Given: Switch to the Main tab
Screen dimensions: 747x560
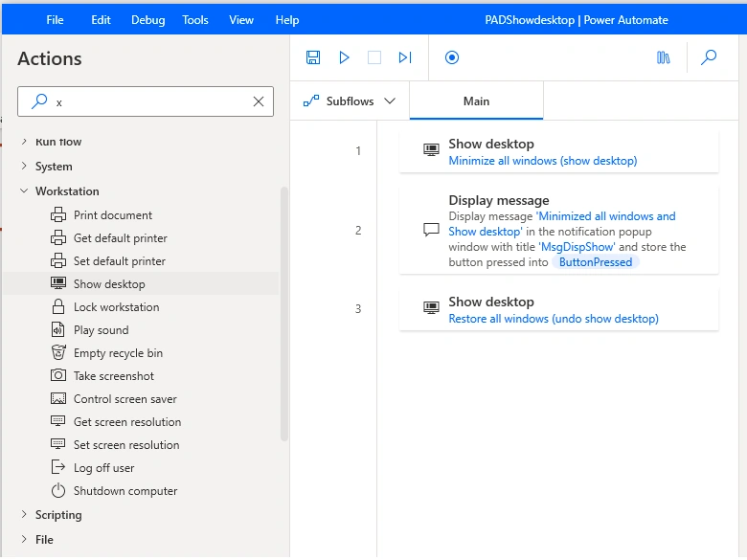Looking at the screenshot, I should [x=476, y=101].
